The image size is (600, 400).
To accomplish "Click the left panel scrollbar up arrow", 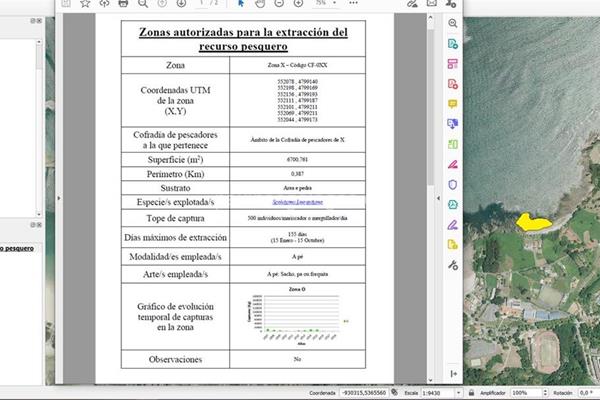I will 39,42.
